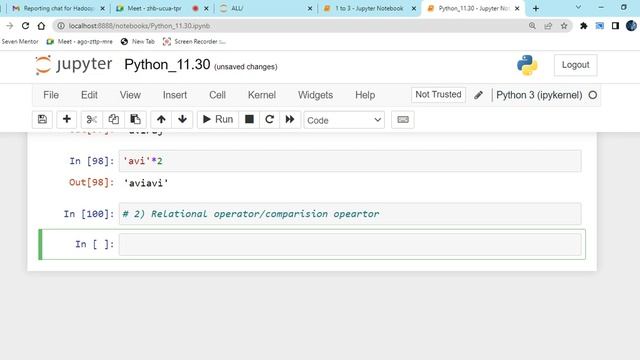640x360 pixels.
Task: Open Screen Recorder bookmark
Action: tap(194, 42)
